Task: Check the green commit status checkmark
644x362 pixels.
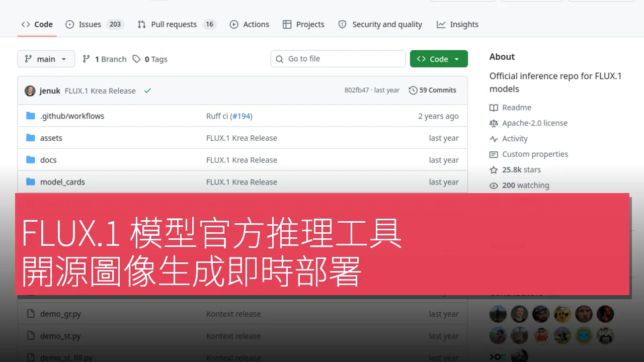Action: tap(147, 90)
